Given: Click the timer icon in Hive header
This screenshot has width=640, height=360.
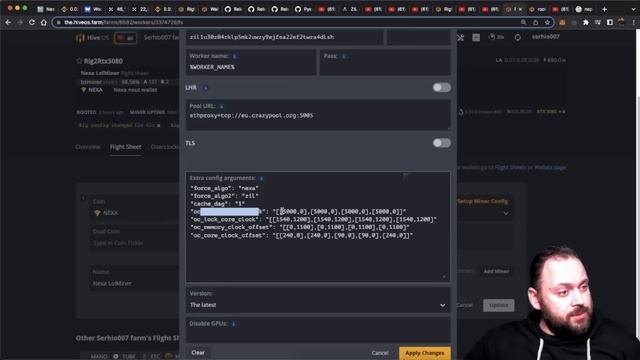Looking at the screenshot, I should (x=492, y=37).
